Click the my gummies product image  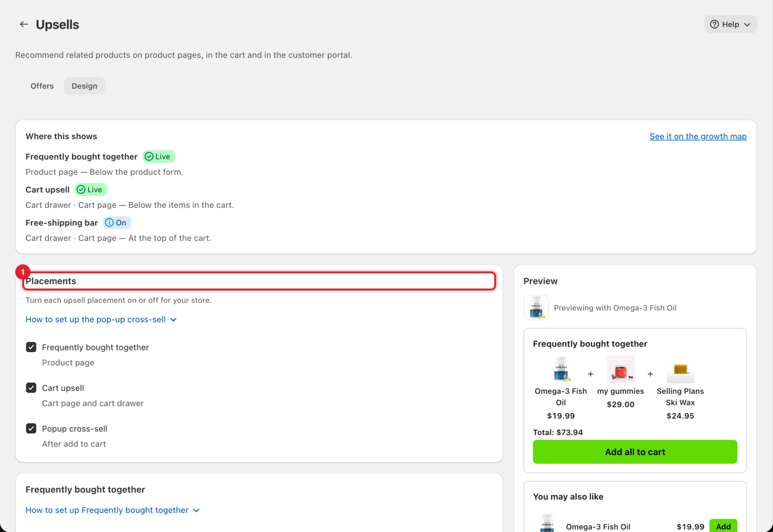click(621, 369)
